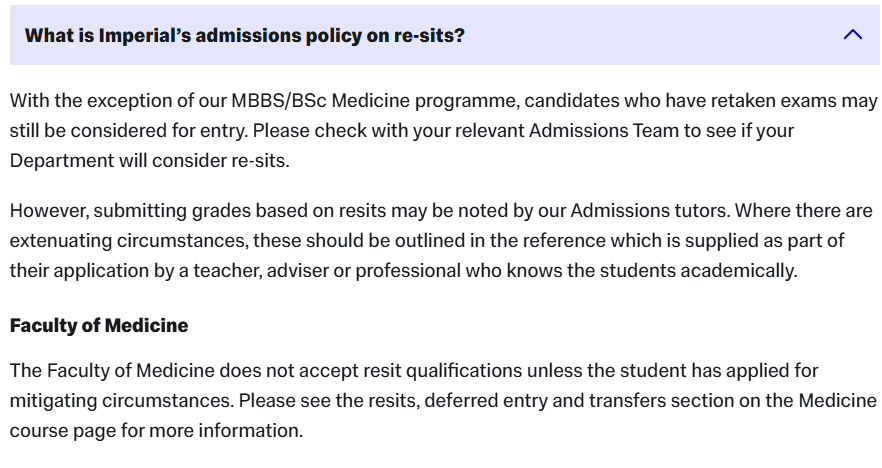Click the "knows the students academically" text
Image resolution: width=882 pixels, height=468 pixels.
point(651,271)
